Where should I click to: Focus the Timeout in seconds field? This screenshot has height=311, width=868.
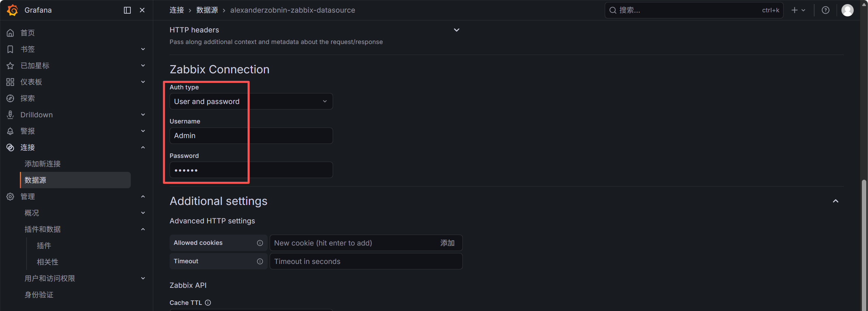coord(366,261)
